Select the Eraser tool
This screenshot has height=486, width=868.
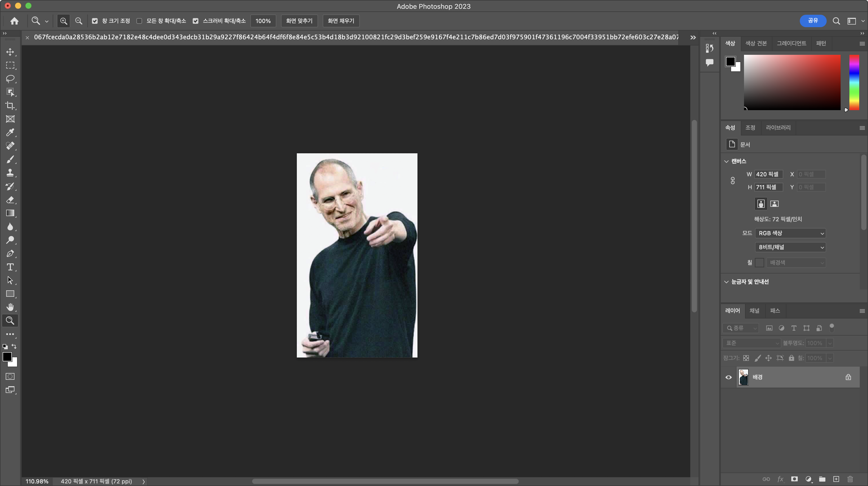(x=10, y=200)
